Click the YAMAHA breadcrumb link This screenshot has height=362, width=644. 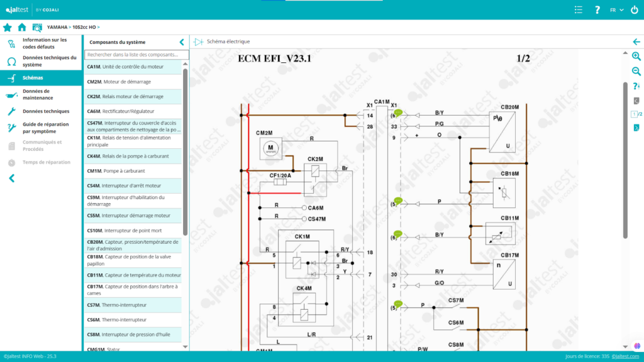click(57, 27)
